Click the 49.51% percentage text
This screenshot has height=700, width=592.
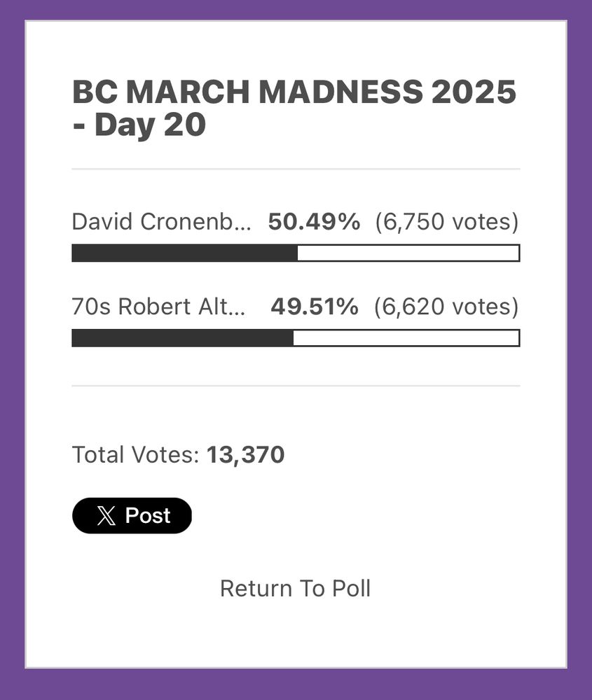coord(315,307)
